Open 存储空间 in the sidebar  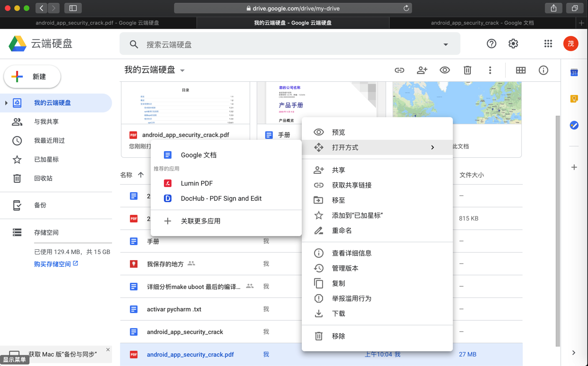click(56, 233)
